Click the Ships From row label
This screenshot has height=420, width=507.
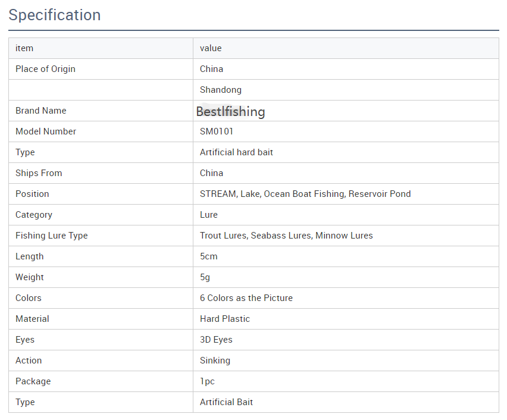point(39,173)
